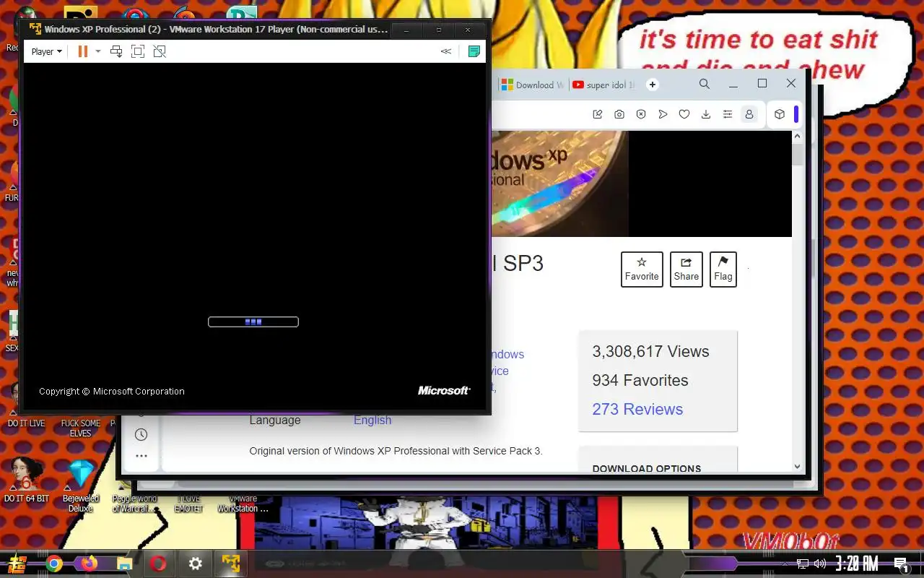Open the ad blocker shield icon
Viewport: 924px width, 578px height.
pyautogui.click(x=641, y=114)
